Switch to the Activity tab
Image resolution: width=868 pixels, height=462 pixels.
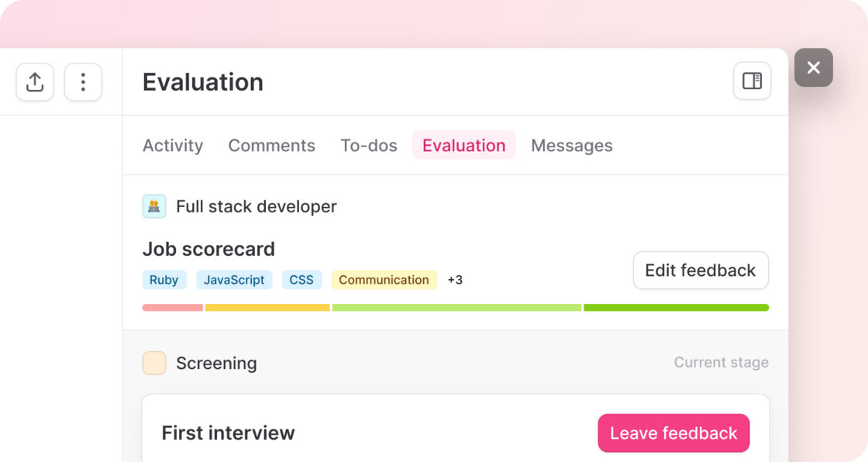(173, 146)
